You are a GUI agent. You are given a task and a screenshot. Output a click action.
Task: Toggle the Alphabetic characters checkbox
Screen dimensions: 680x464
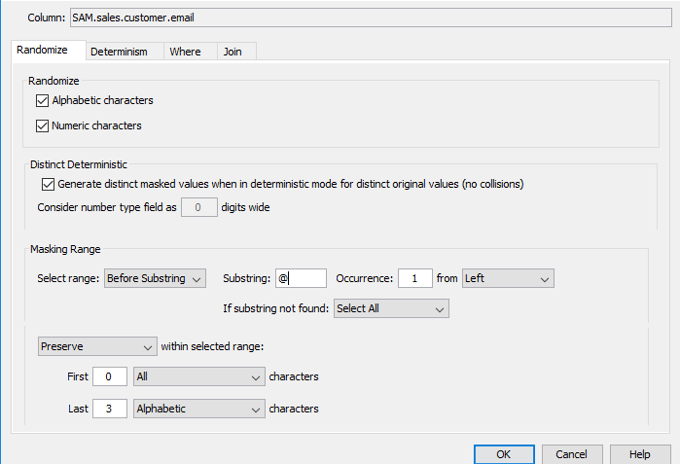coord(42,100)
